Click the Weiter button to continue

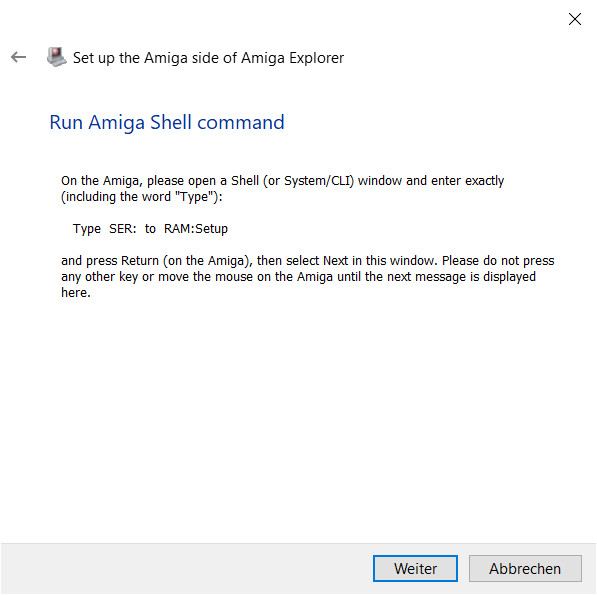pos(415,568)
